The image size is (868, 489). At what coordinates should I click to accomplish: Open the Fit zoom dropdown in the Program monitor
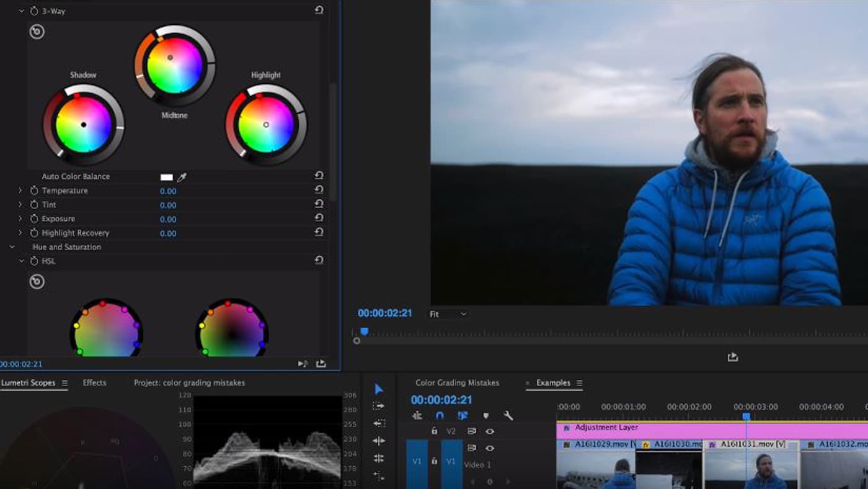448,314
